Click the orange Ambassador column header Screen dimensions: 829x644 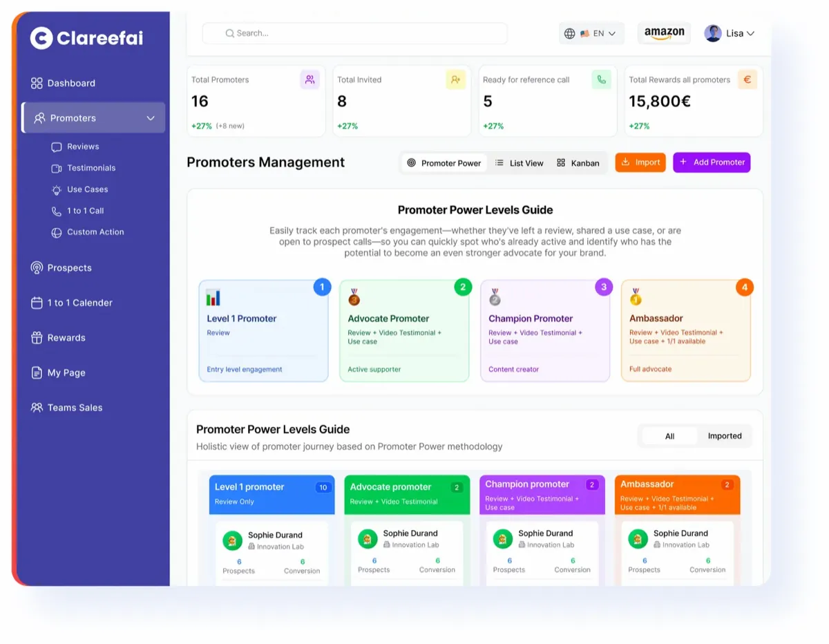pyautogui.click(x=678, y=495)
